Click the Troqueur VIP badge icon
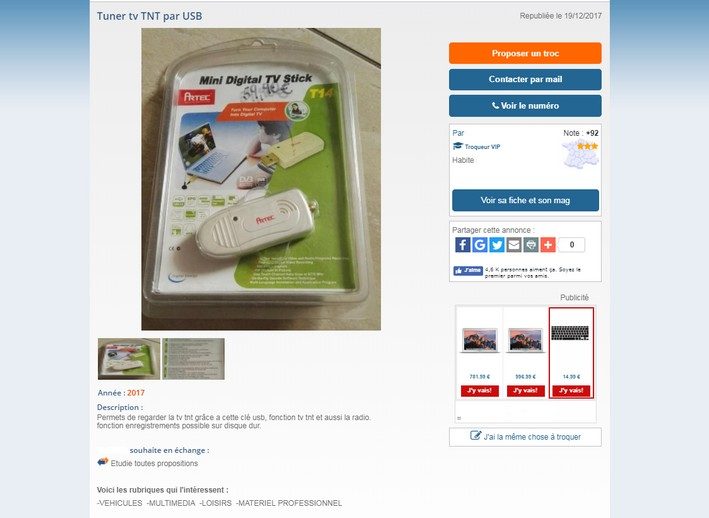This screenshot has height=518, width=709. click(458, 146)
